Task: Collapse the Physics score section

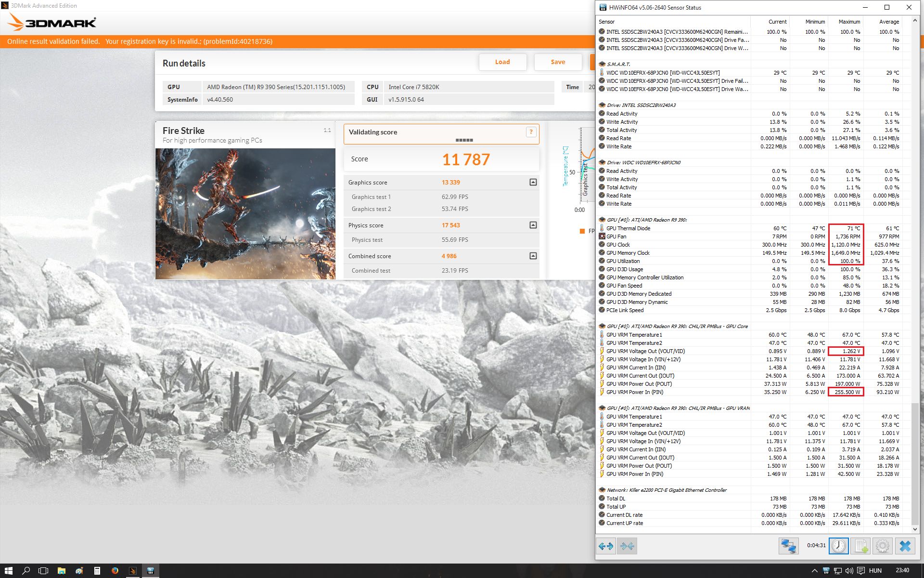Action: click(x=533, y=225)
